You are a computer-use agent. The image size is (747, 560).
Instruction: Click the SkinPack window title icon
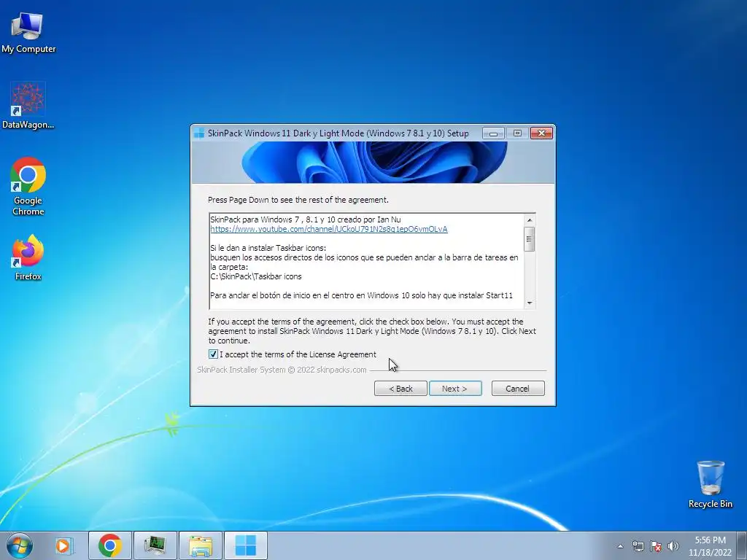(200, 133)
